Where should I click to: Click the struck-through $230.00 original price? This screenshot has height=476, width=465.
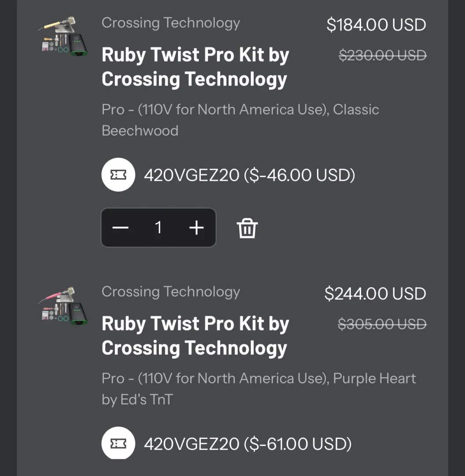(381, 55)
